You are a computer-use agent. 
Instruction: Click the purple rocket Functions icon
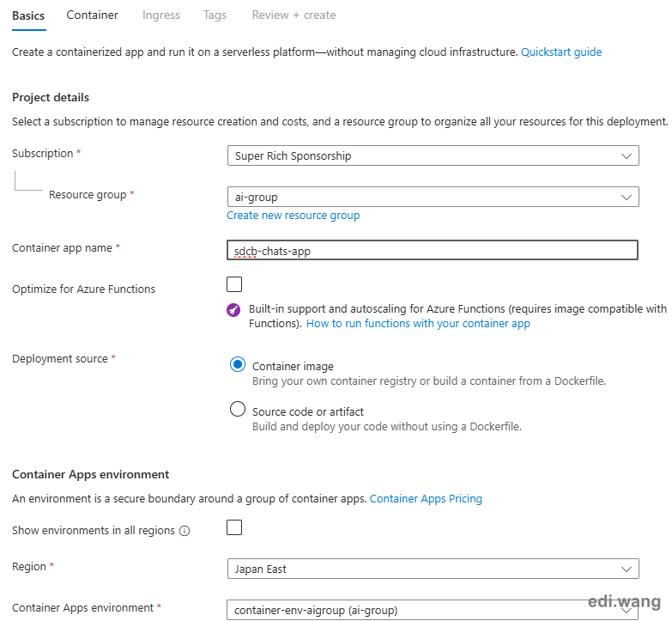tap(233, 310)
